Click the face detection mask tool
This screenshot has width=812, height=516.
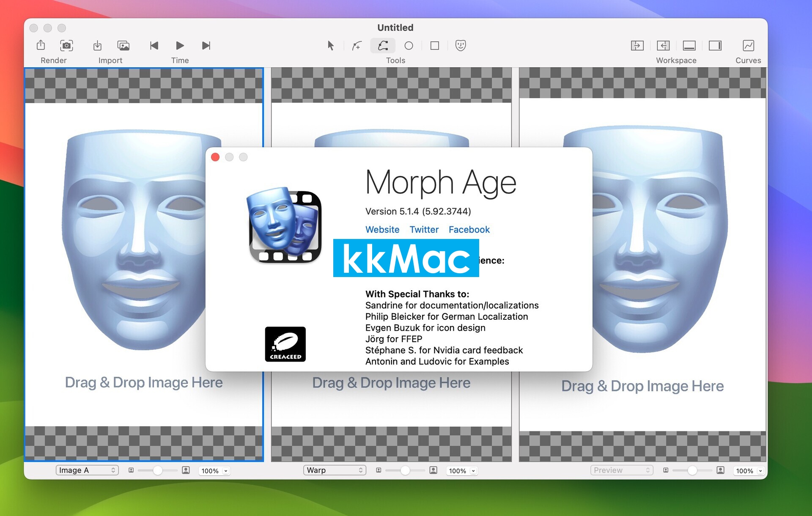point(461,45)
